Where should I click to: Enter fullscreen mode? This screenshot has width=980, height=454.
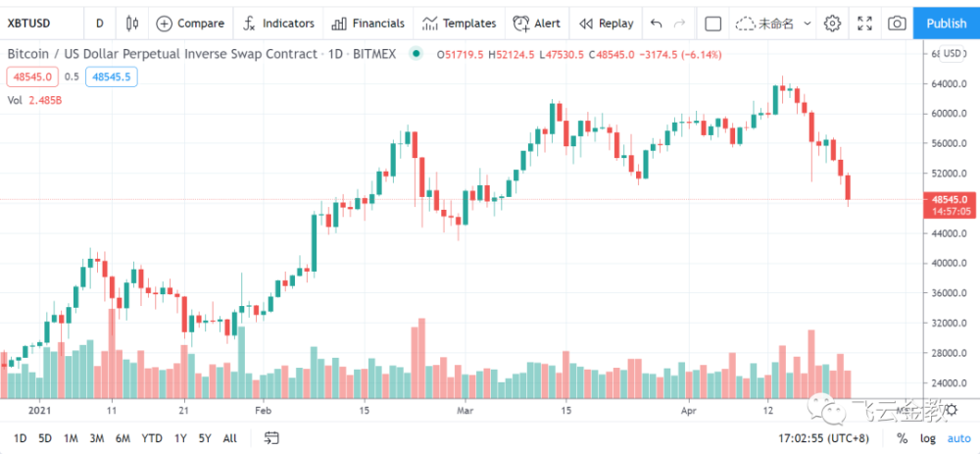[x=864, y=23]
